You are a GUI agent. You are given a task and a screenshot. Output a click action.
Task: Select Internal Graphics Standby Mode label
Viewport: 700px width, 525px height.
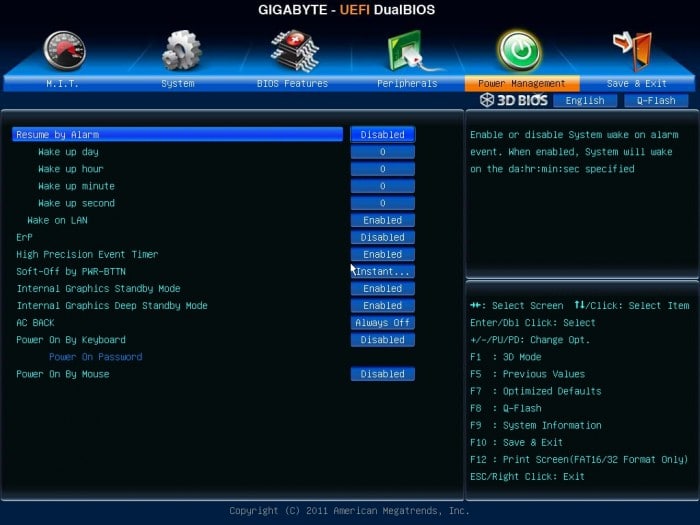[x=99, y=288]
